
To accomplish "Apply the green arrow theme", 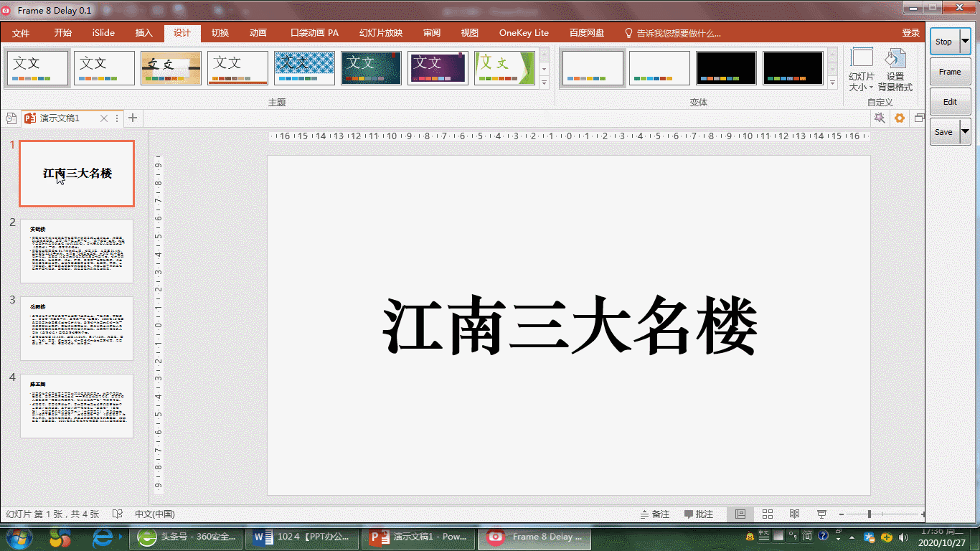I will point(504,68).
